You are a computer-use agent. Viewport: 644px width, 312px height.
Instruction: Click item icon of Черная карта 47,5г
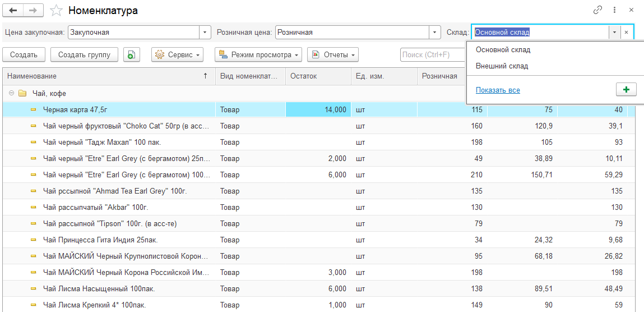34,110
